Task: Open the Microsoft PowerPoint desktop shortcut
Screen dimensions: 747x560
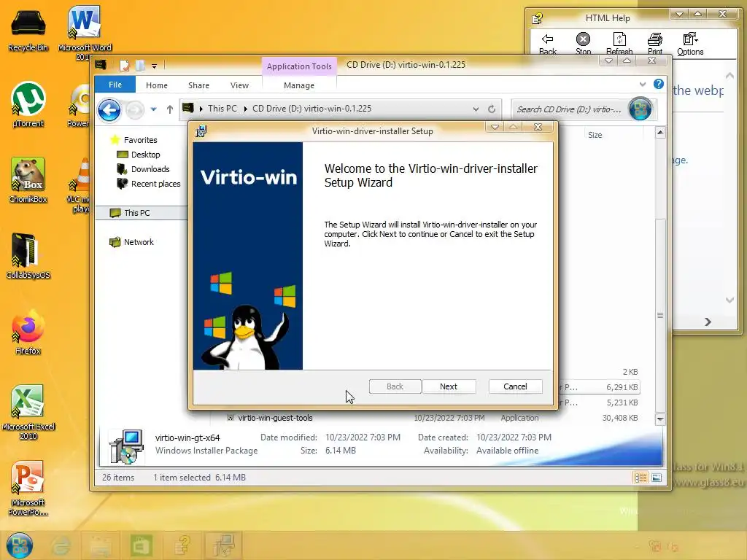Action: (x=28, y=488)
